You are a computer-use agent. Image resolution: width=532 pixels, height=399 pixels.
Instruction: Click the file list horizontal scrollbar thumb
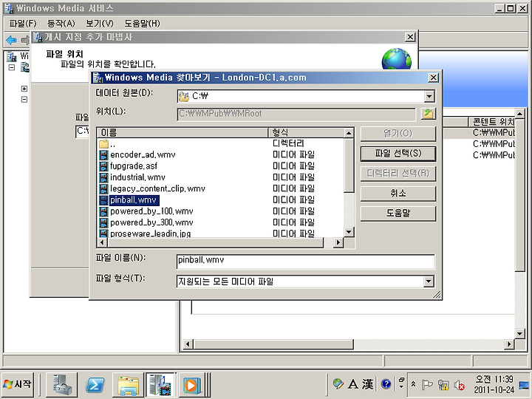pos(216,242)
